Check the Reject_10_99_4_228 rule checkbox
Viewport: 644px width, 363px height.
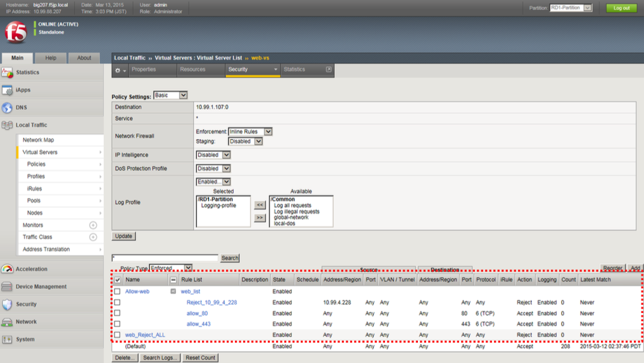(117, 302)
